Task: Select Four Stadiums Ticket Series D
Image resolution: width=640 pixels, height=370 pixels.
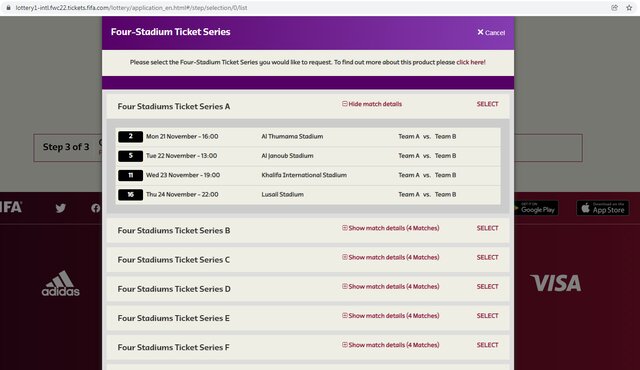Action: [487, 287]
